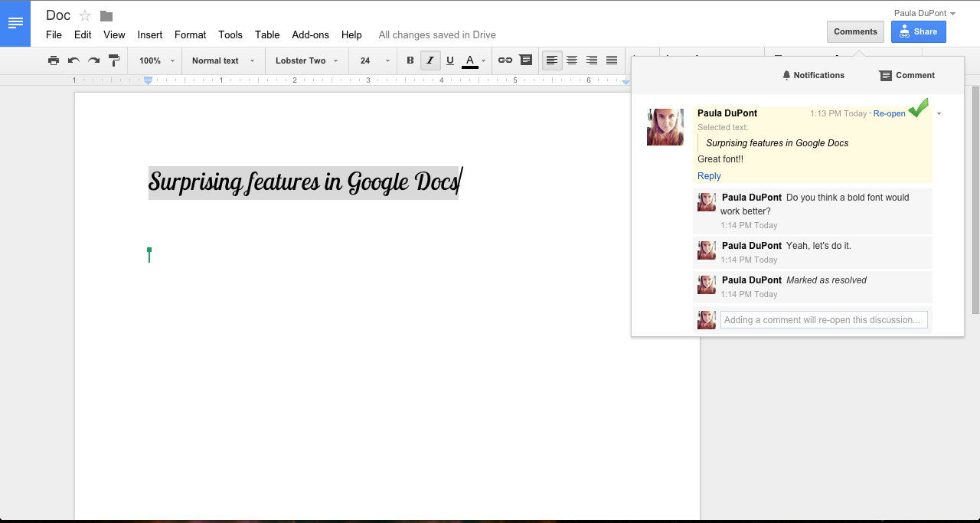Click the folder icon beside the title

coord(106,16)
